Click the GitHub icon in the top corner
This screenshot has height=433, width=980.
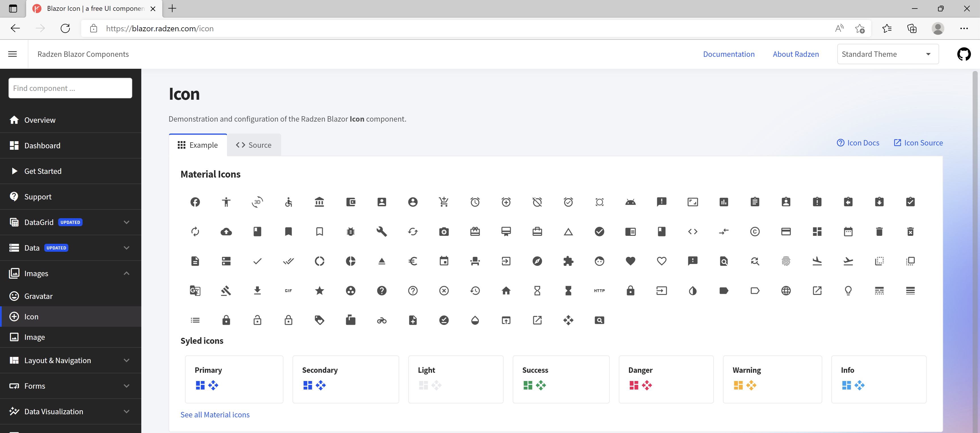pos(964,54)
